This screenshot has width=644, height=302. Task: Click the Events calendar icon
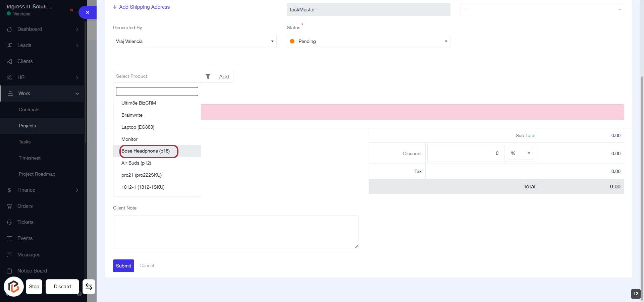click(x=9, y=238)
